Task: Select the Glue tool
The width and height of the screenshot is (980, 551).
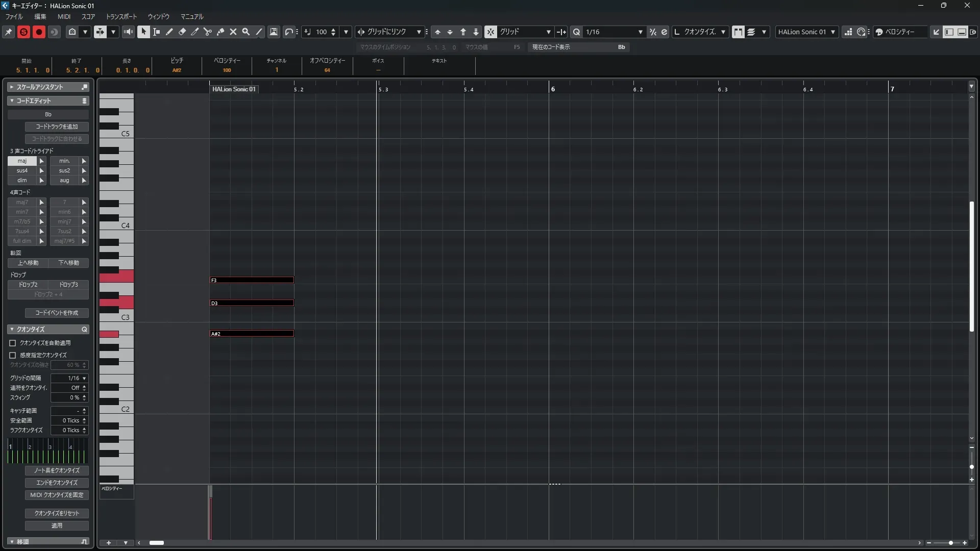Action: click(220, 32)
